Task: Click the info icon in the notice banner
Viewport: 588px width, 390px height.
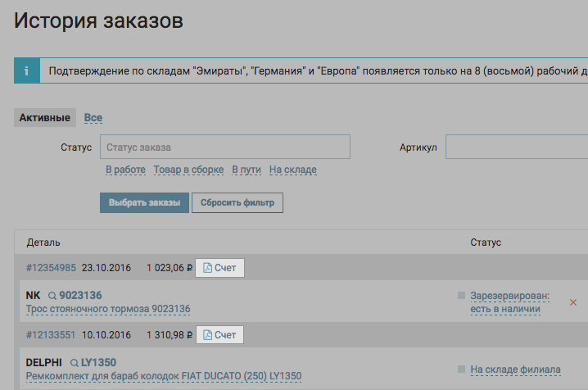Action: [26, 71]
